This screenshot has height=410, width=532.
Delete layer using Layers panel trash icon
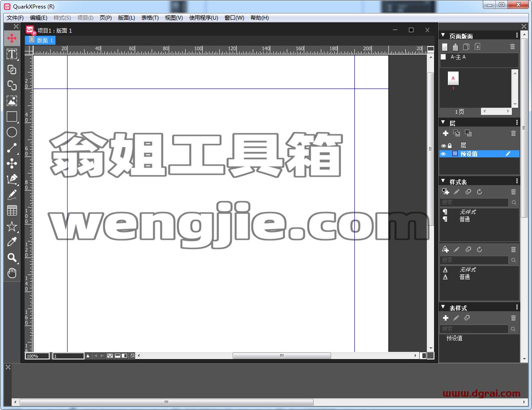(x=513, y=133)
